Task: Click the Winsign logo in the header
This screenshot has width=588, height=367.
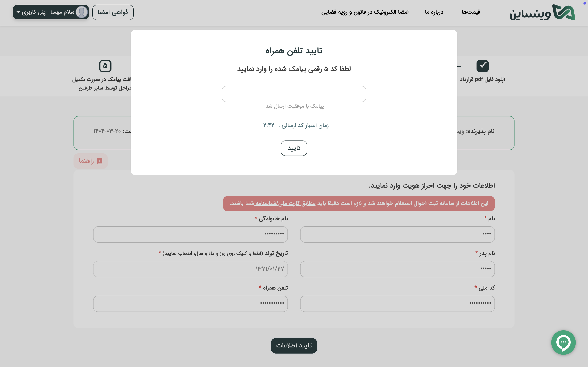Action: (x=542, y=12)
